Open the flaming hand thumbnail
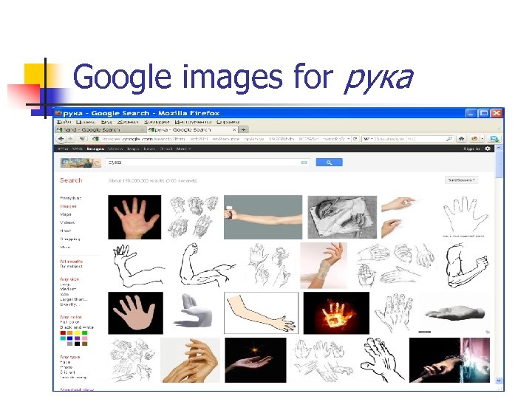Image resolution: width=532 pixels, height=399 pixels. coord(336,313)
